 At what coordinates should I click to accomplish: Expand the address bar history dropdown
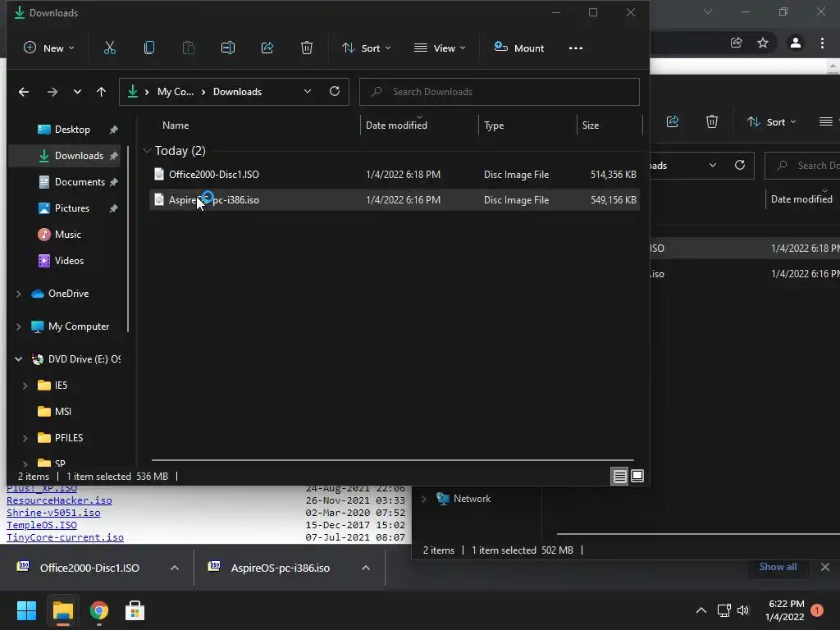point(308,92)
